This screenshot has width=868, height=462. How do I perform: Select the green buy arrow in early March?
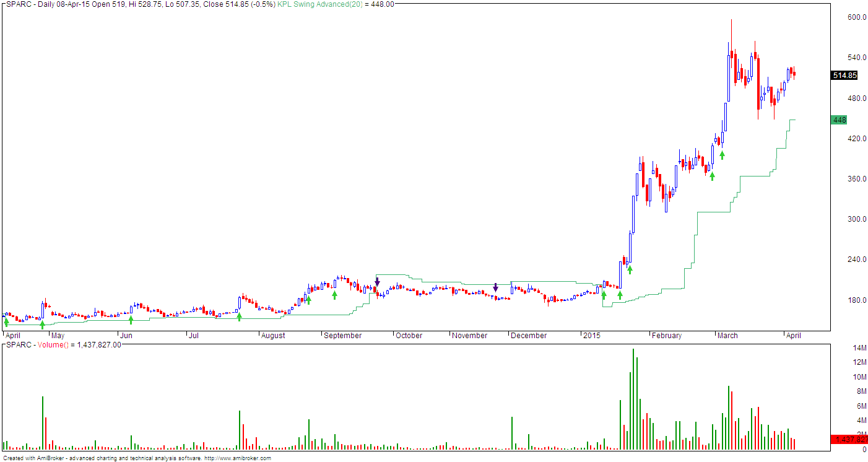click(x=722, y=155)
